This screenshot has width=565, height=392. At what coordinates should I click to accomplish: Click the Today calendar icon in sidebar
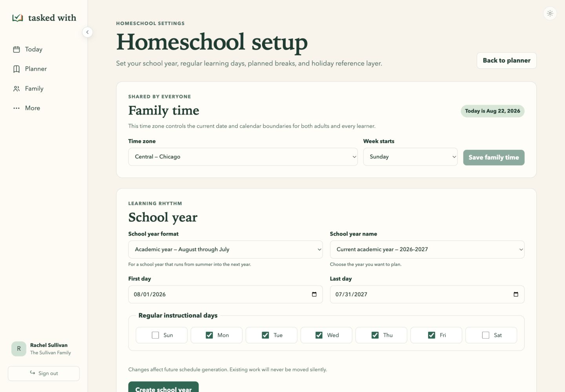pyautogui.click(x=16, y=49)
